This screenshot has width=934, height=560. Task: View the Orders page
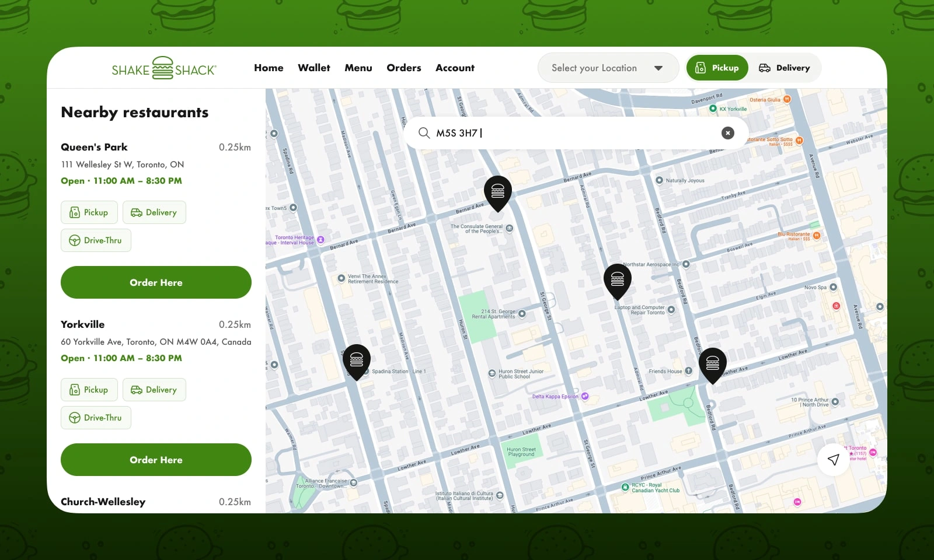(404, 68)
